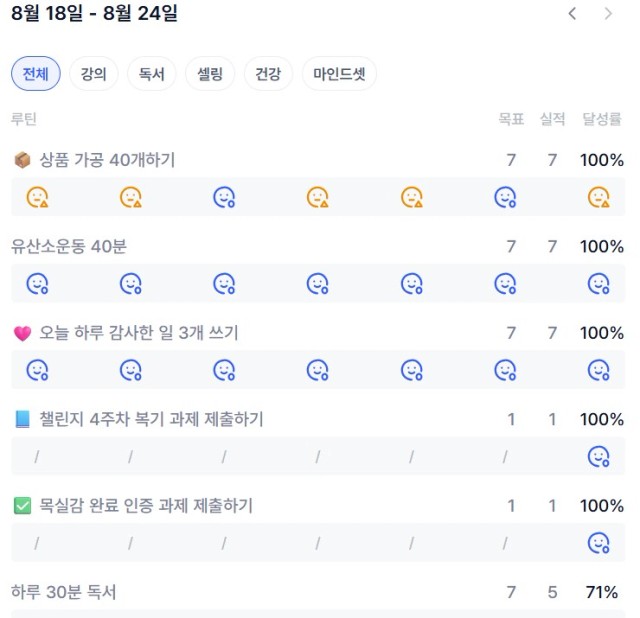This screenshot has height=618, width=640.
Task: Click fourth smiley under 유산소운동 40분
Action: [x=318, y=284]
